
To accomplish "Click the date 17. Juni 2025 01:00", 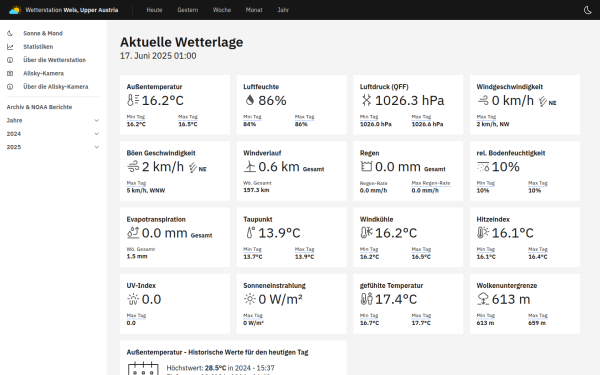I will 158,56.
